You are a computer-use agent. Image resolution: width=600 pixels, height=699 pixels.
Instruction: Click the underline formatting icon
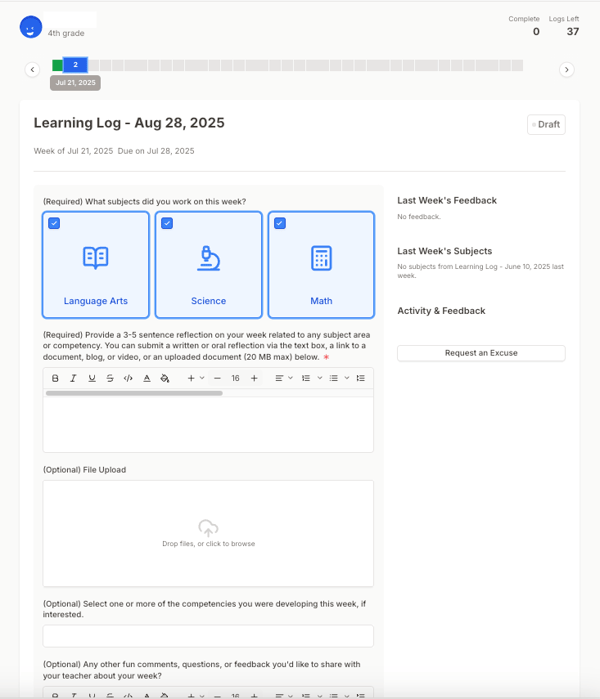tap(92, 378)
